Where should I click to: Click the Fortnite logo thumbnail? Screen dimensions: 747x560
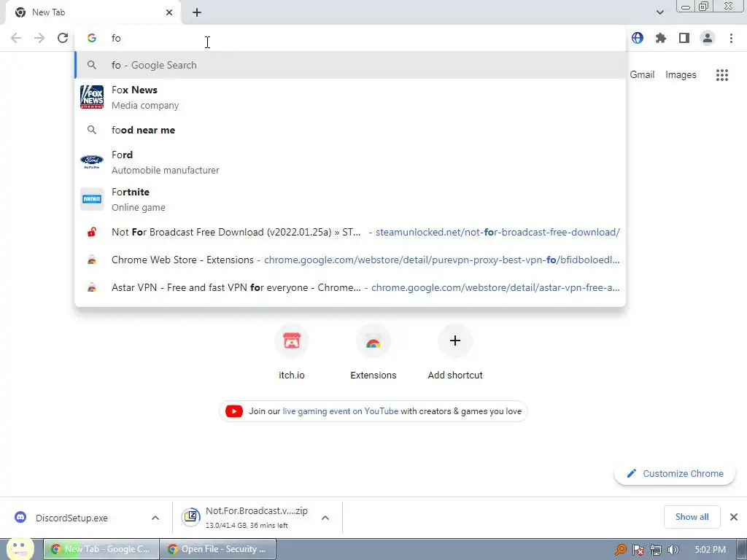pos(92,199)
